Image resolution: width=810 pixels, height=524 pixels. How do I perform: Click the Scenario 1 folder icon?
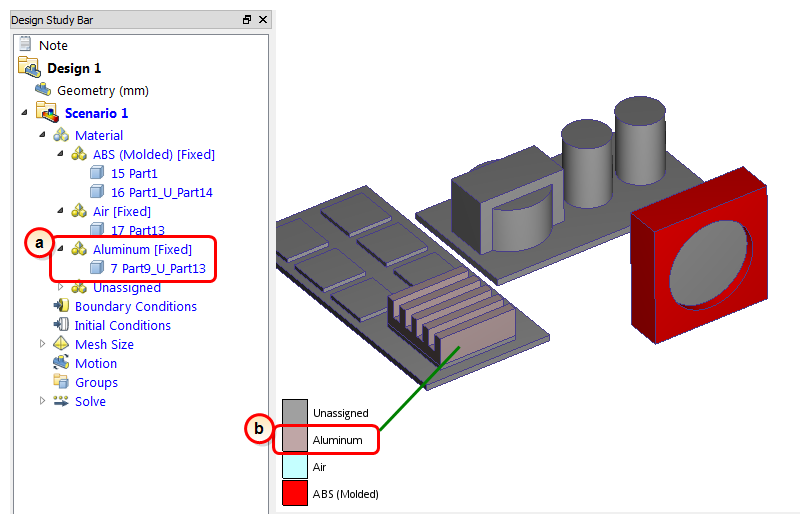tap(47, 112)
